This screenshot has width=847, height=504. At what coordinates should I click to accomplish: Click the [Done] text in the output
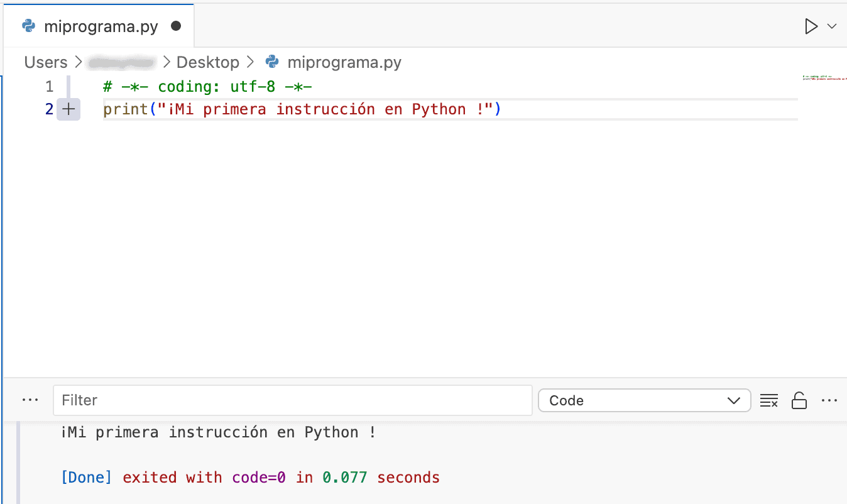click(86, 477)
